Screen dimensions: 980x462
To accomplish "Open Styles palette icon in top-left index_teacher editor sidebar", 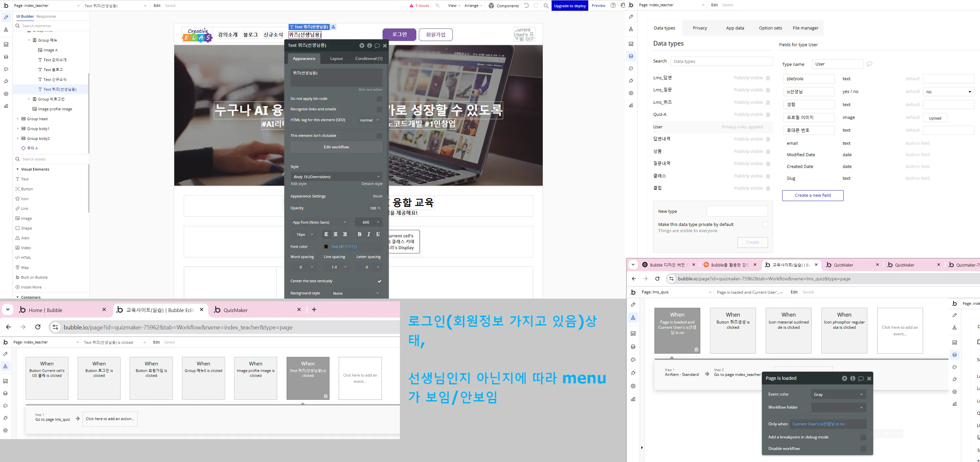I will (x=6, y=69).
